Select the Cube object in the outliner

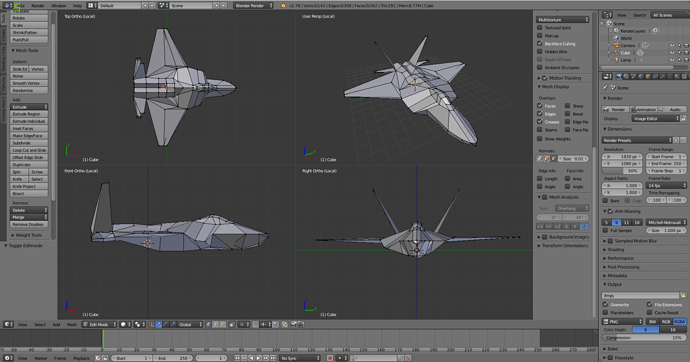pos(625,53)
